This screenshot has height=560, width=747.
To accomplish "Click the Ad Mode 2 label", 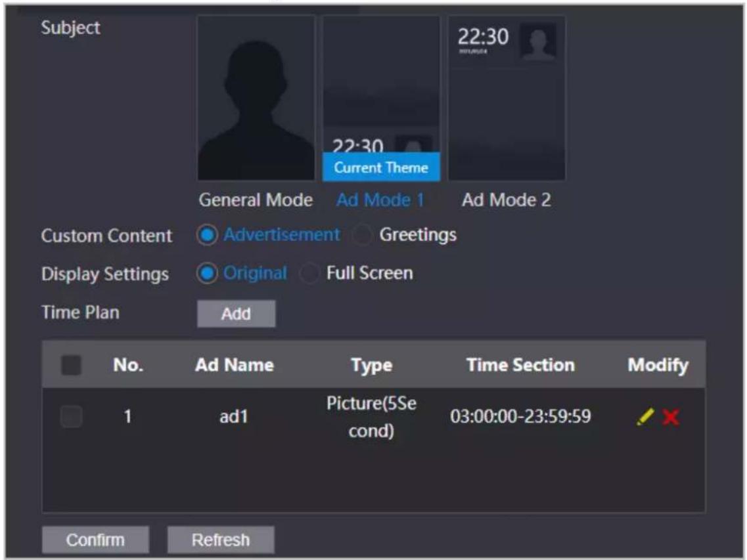I will (507, 200).
